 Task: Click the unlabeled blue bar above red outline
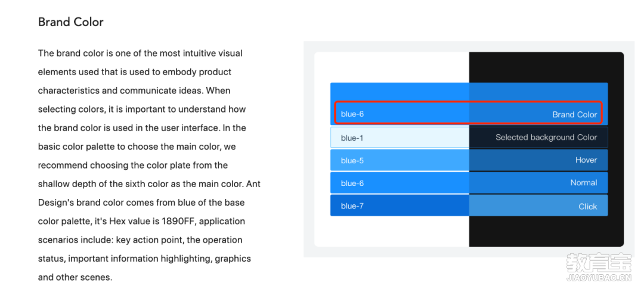(x=469, y=92)
